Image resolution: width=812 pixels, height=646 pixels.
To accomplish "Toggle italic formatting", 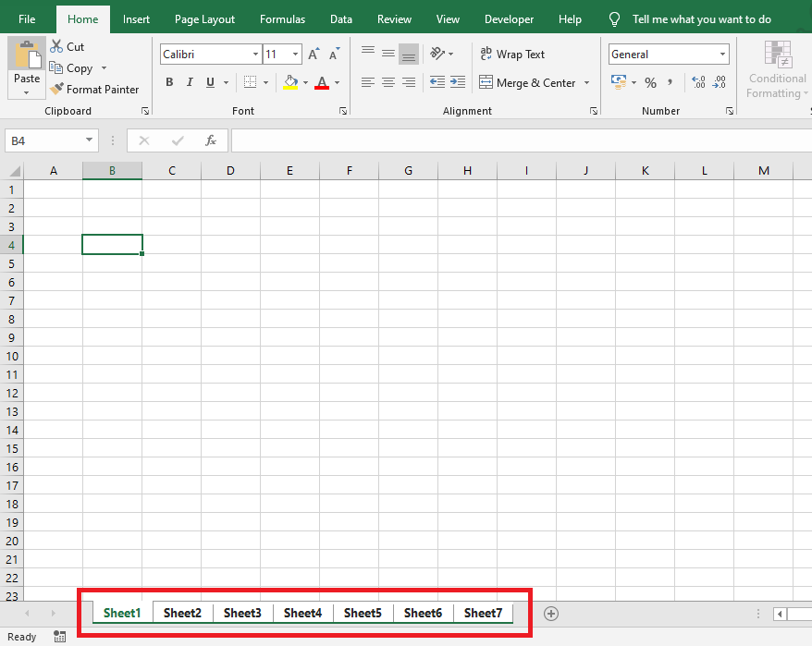I will click(x=190, y=83).
